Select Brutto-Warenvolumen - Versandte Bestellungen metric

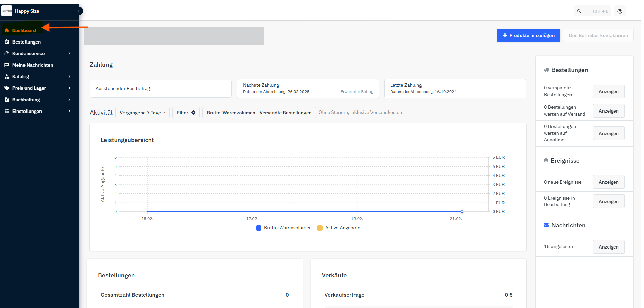tap(259, 113)
